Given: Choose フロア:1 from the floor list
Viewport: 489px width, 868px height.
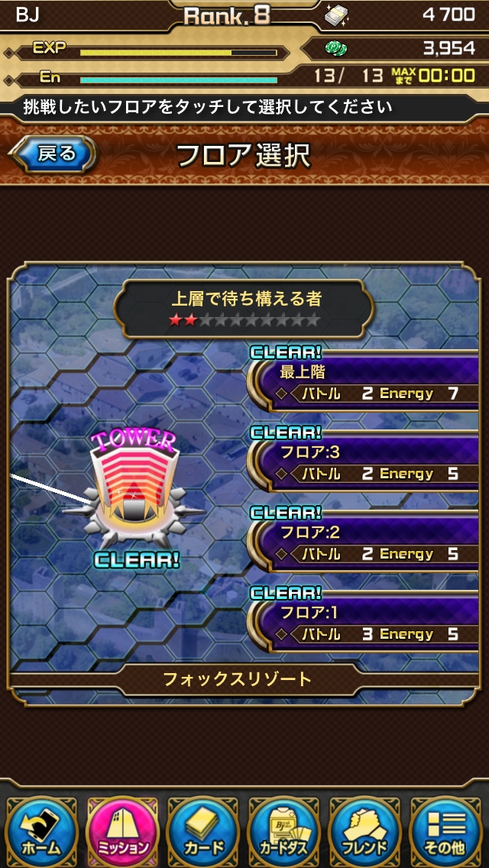Looking at the screenshot, I should click(x=364, y=622).
